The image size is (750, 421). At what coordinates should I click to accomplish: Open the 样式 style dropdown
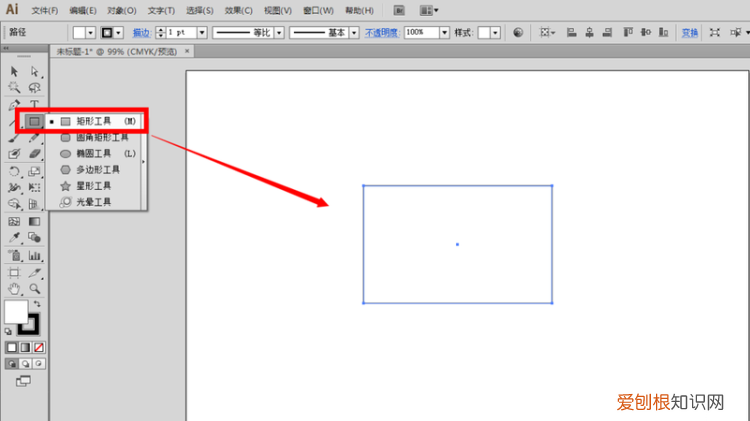(x=496, y=32)
